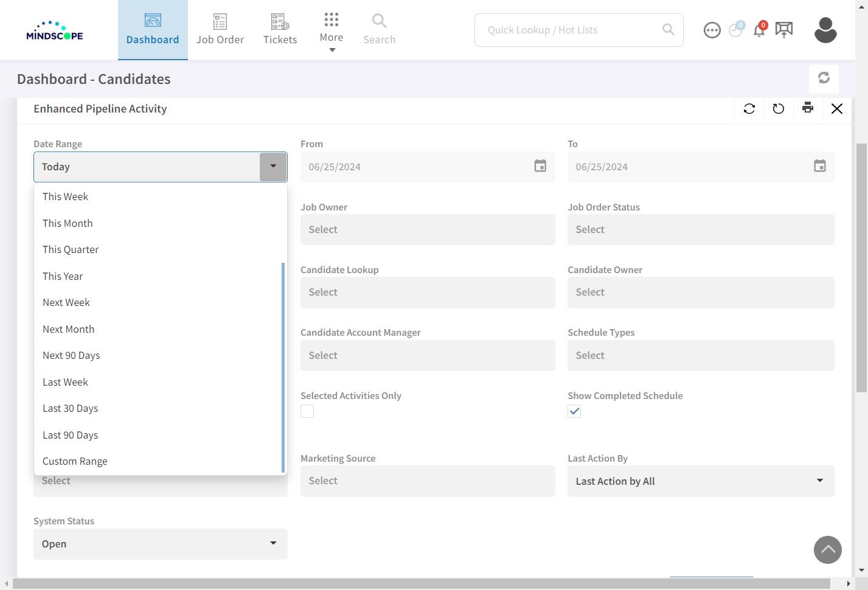Screen dimensions: 868x590
Task: Collapse the Date Range dropdown arrow
Action: 273,167
